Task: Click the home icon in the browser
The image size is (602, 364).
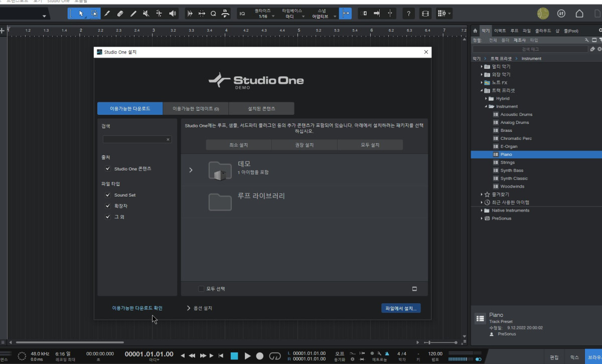Action: pyautogui.click(x=475, y=31)
